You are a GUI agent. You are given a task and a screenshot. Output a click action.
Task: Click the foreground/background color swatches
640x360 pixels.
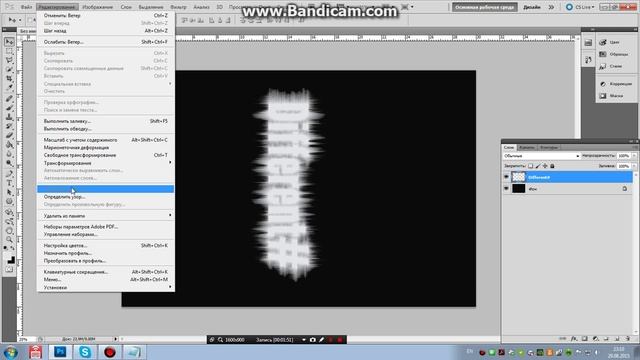tap(10, 259)
